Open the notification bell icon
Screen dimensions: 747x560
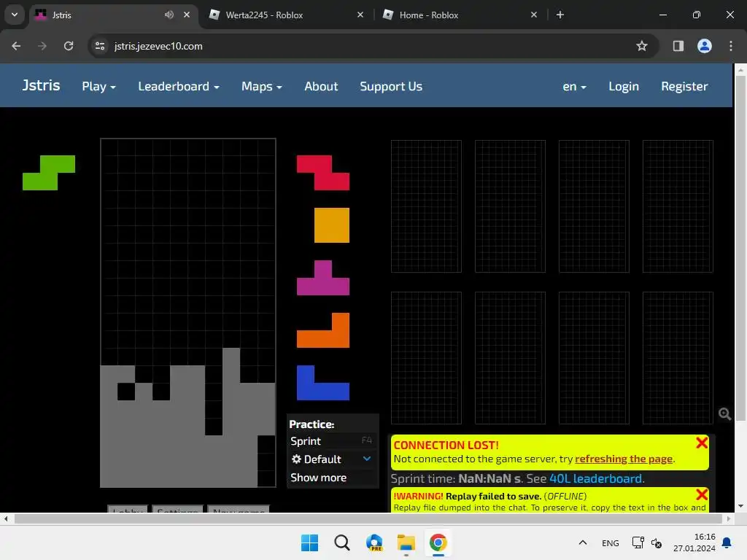(727, 542)
